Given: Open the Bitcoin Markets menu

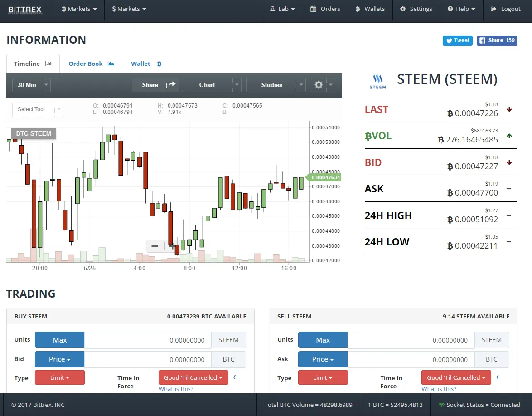Looking at the screenshot, I should [79, 9].
